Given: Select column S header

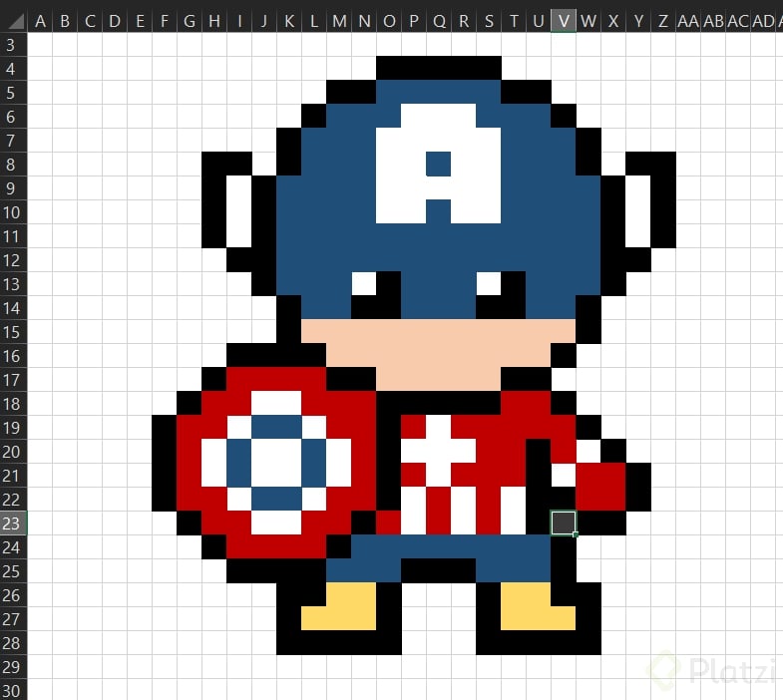Looking at the screenshot, I should (490, 22).
